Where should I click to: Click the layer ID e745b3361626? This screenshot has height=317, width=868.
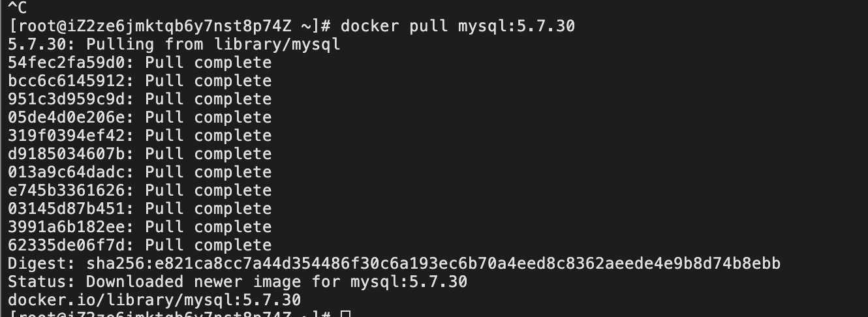67,191
